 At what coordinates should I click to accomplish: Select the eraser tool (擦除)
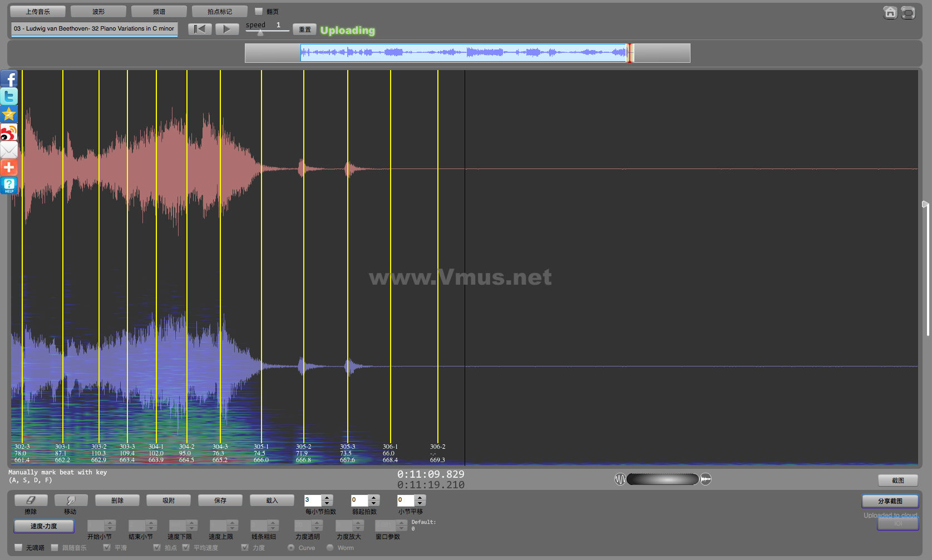point(31,500)
